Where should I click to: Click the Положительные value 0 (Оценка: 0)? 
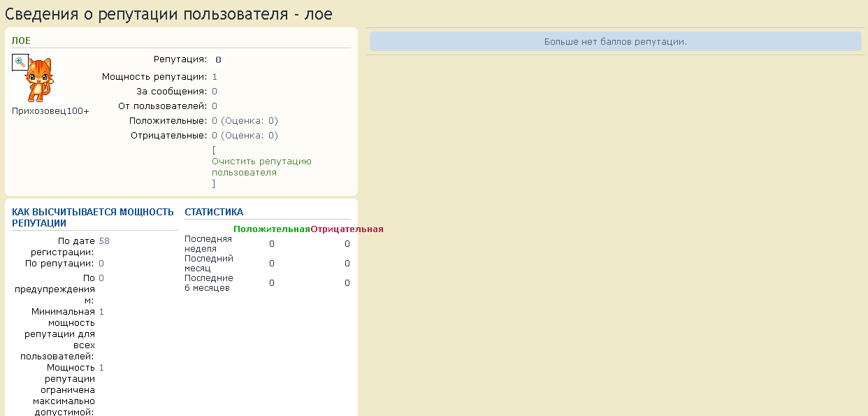tap(245, 121)
